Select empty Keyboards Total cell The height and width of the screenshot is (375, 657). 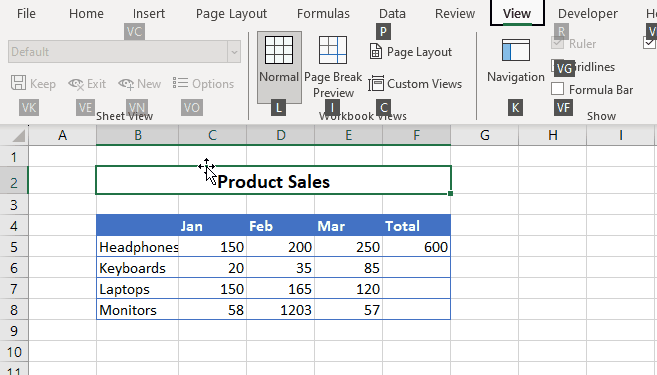(x=416, y=268)
